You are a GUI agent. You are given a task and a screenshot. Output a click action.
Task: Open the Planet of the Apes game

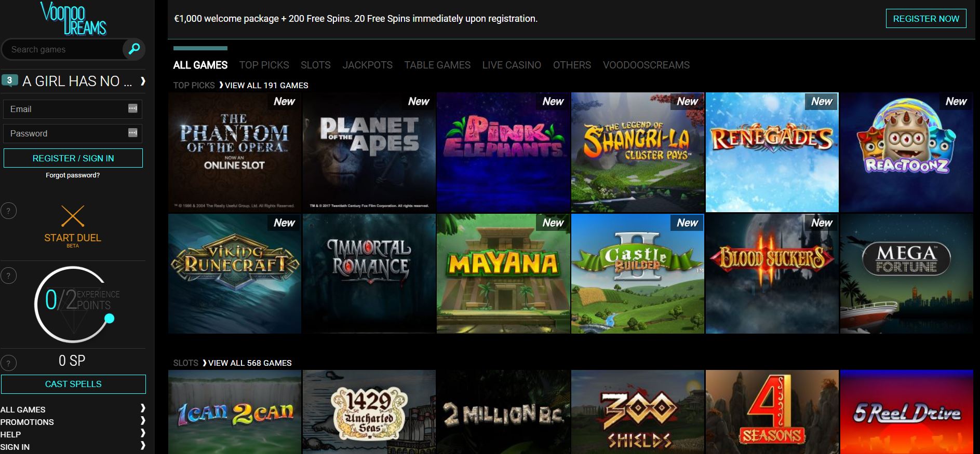pos(369,152)
